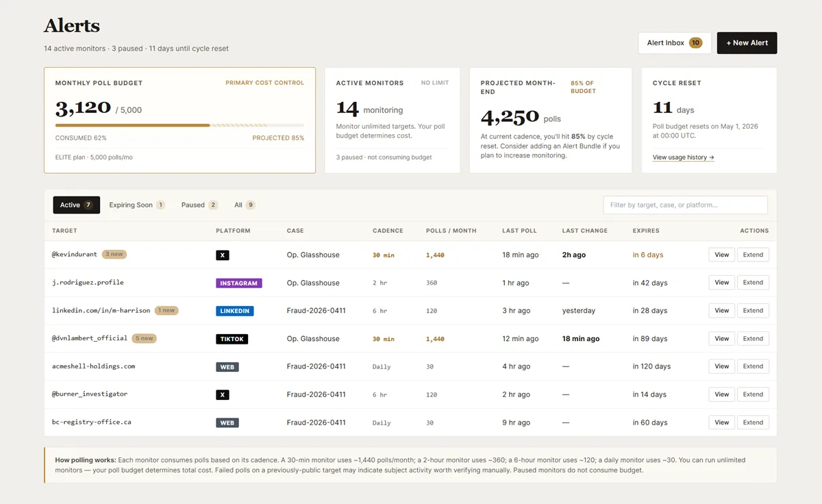Screen dimensions: 822x504
Task: View the @dvnlambert_official monitor
Action: click(721, 338)
